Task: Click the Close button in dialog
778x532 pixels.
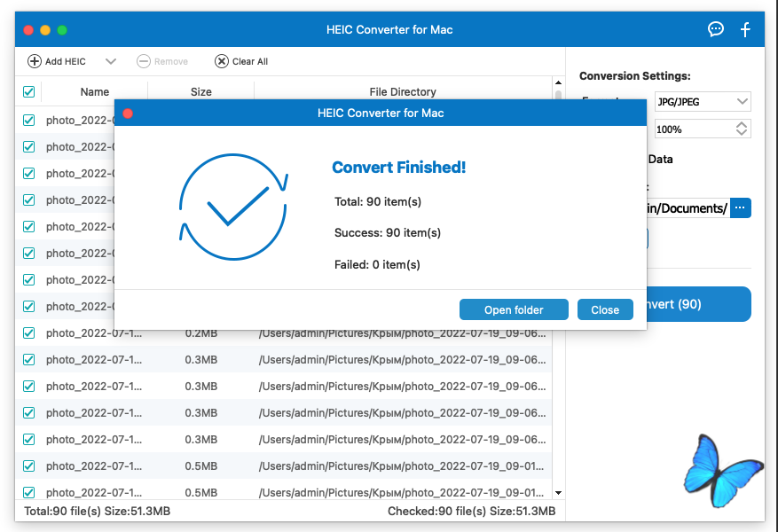Action: [x=605, y=309]
